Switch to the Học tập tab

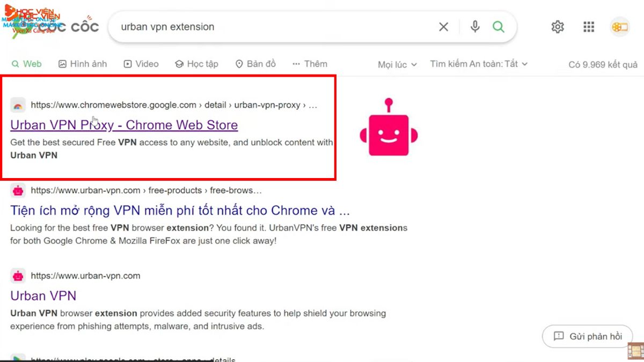(196, 64)
